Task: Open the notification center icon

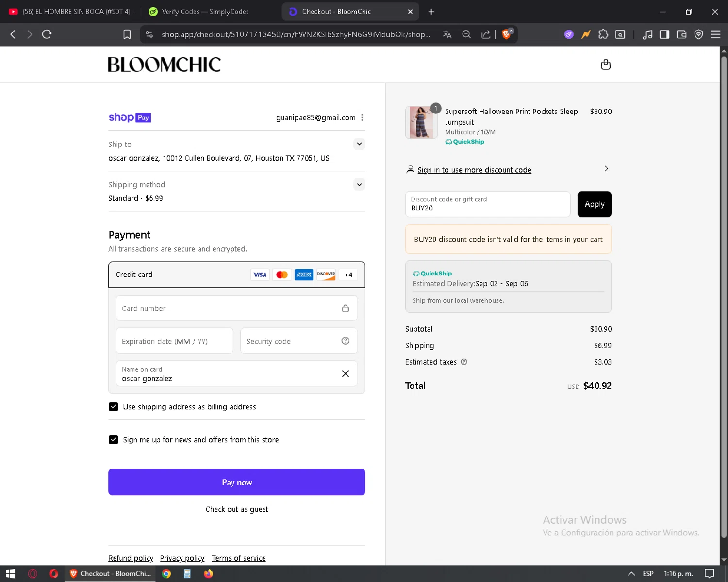Action: (x=709, y=574)
